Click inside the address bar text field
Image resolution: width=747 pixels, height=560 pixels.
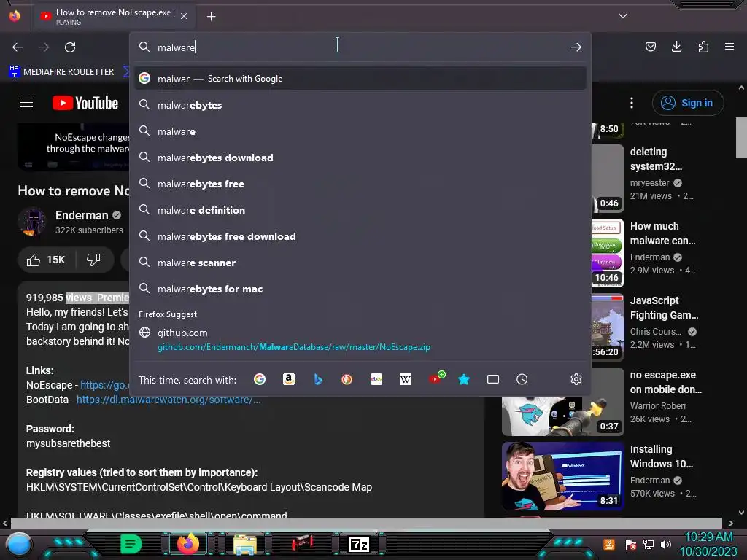click(362, 47)
